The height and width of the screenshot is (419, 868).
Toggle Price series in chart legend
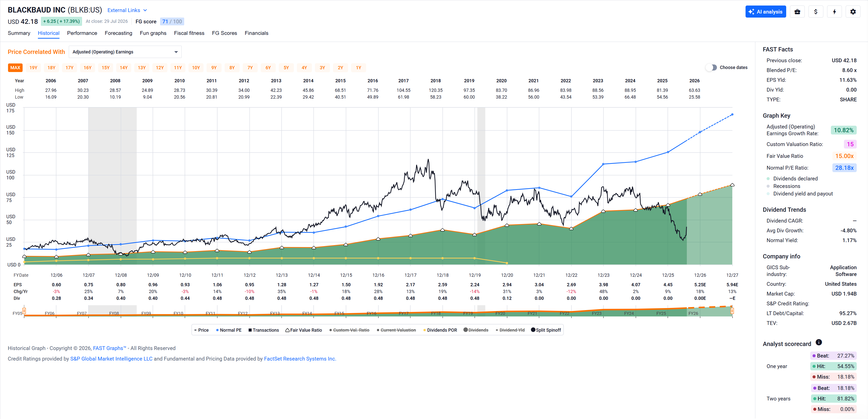pos(202,330)
